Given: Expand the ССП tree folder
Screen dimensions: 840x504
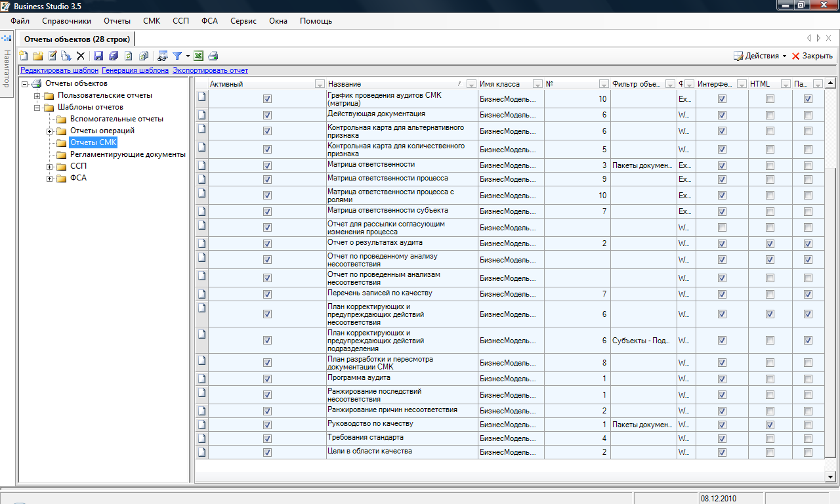Looking at the screenshot, I should 50,167.
